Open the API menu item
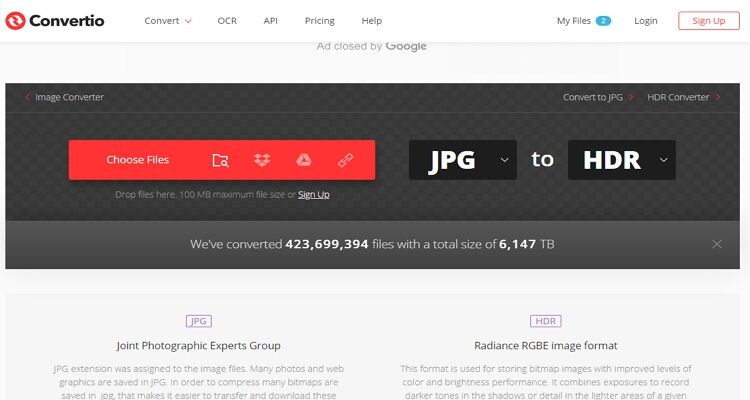The width and height of the screenshot is (750, 400). tap(270, 21)
